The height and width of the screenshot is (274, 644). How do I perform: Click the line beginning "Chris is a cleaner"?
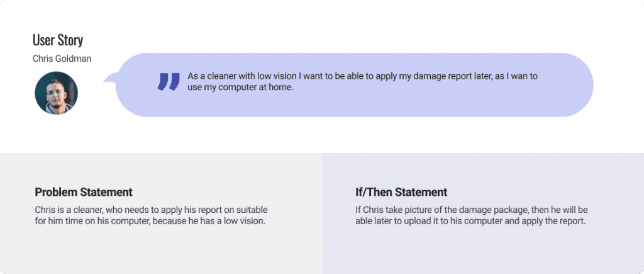[x=152, y=209]
